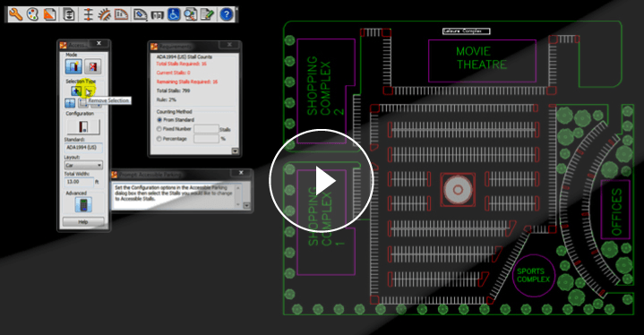The image size is (644, 335).
Task: Select the Percentage radio button
Action: [159, 139]
